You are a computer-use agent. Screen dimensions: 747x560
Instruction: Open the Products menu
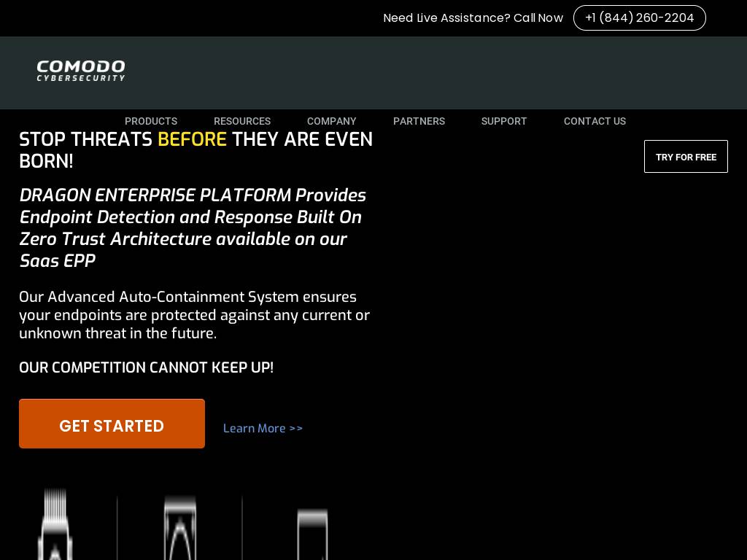pos(151,121)
